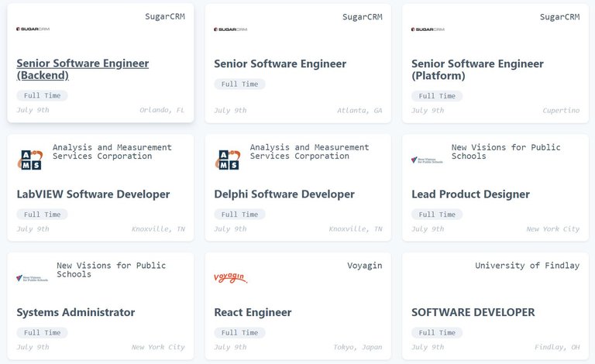Viewport: 595px width, 364px height.
Task: Click SugarCRM logo on Platform engineer card
Action: tap(428, 29)
